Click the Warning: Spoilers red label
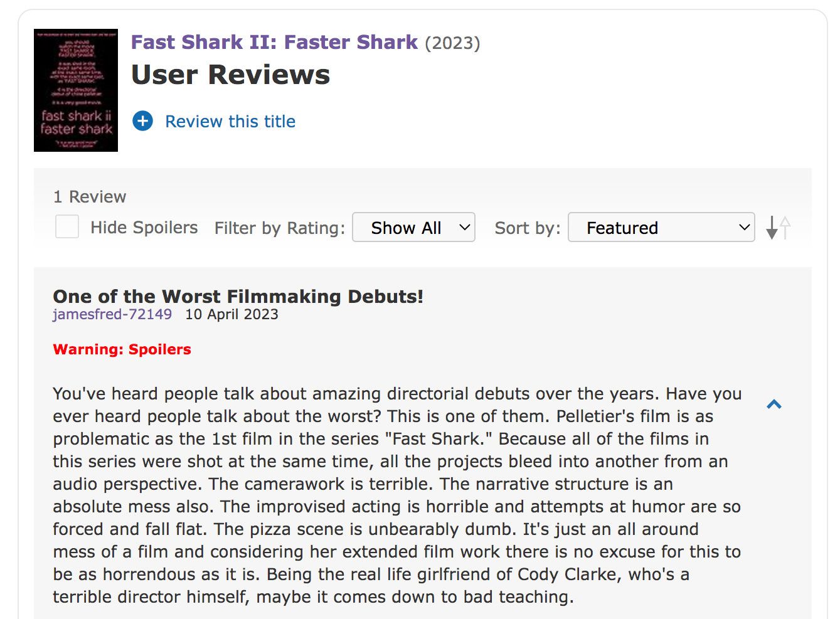This screenshot has width=840, height=619. (x=122, y=349)
